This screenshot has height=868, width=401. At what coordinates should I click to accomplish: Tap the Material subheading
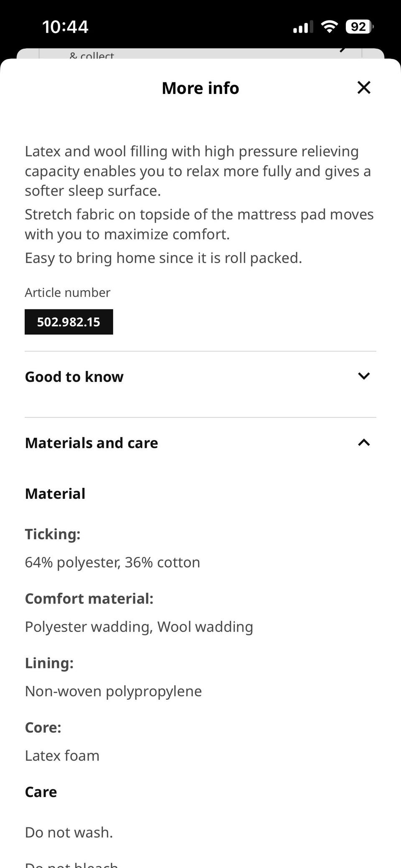click(x=55, y=494)
